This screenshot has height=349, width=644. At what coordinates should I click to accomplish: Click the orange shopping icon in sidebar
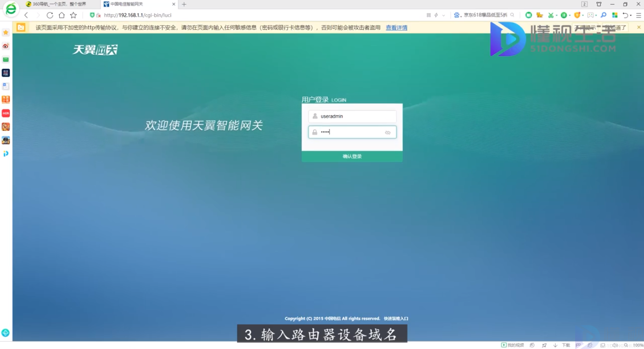[x=6, y=100]
